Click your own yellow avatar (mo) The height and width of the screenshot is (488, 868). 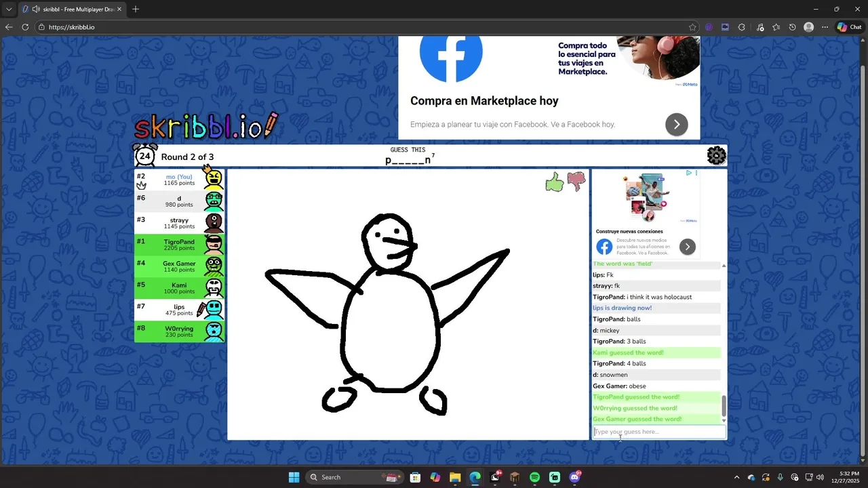click(214, 179)
